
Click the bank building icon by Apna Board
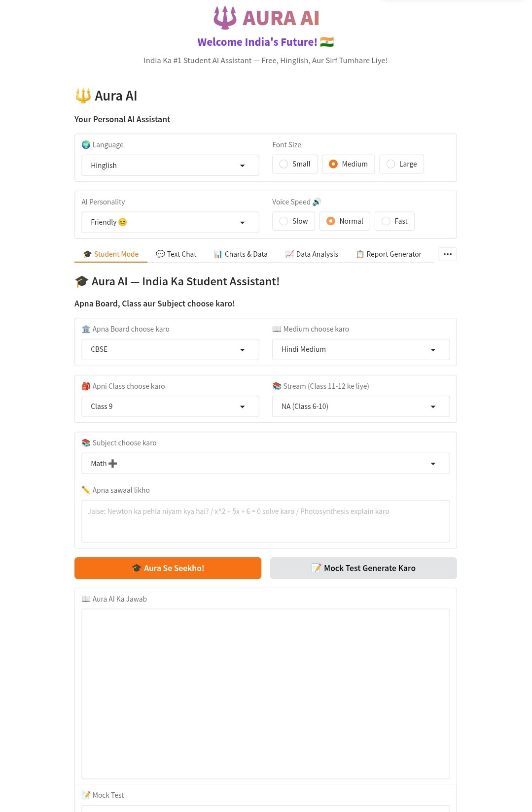[x=86, y=329]
